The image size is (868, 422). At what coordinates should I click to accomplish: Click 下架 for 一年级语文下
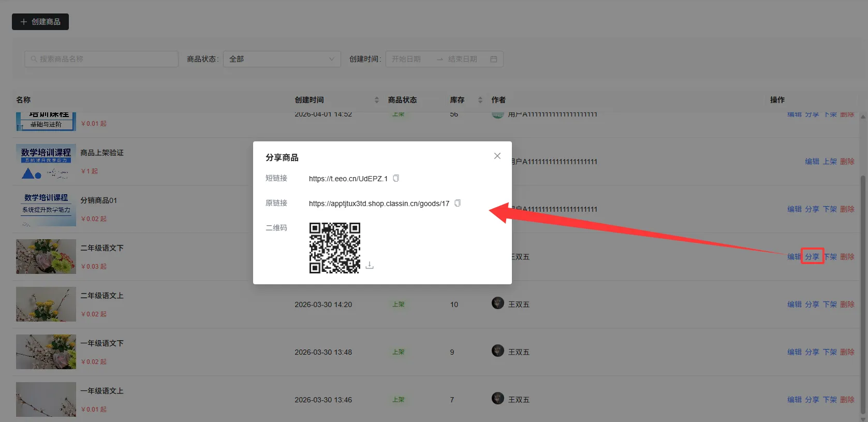830,352
